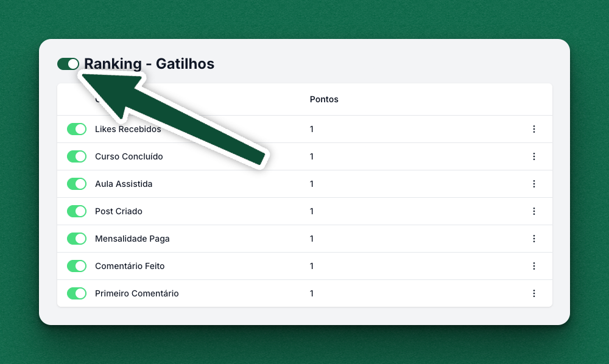This screenshot has width=609, height=364.
Task: Select the Aula Assistida row label
Action: pyautogui.click(x=124, y=184)
